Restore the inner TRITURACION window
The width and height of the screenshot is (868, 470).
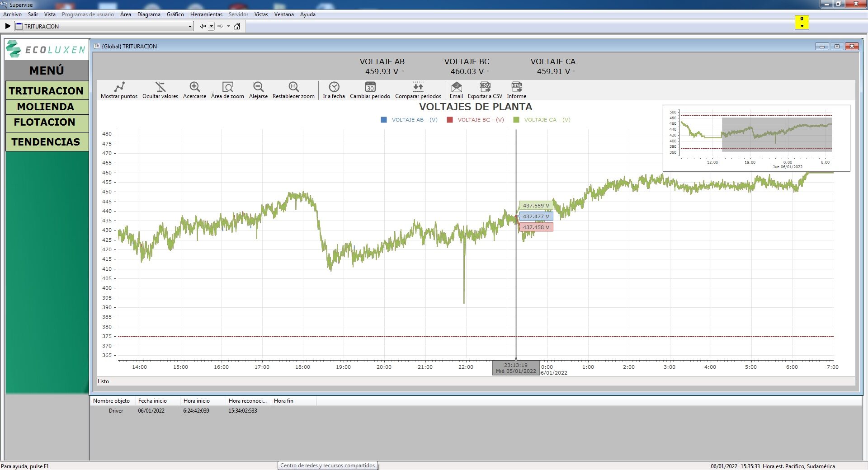click(837, 46)
